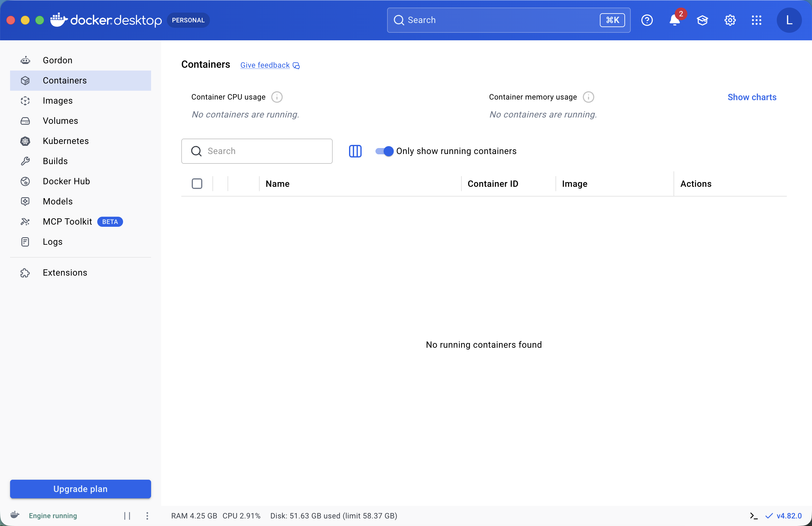Click the PERSONAL plan badge

[x=188, y=20]
